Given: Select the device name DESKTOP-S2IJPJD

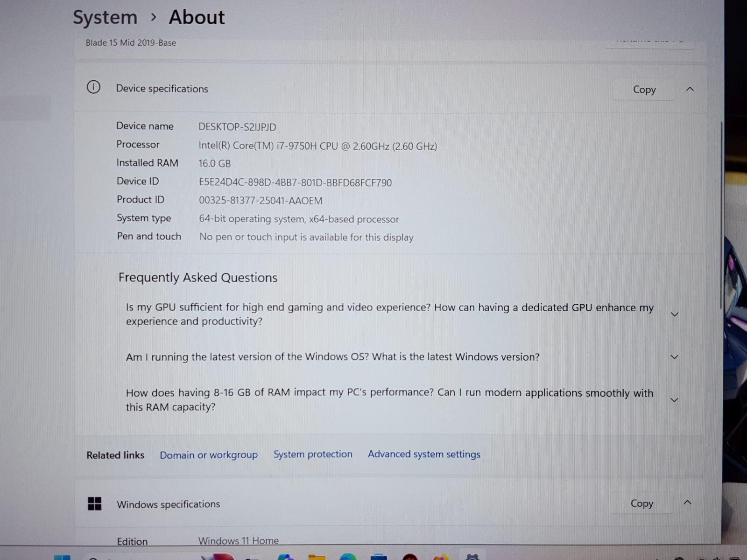Looking at the screenshot, I should [x=237, y=127].
